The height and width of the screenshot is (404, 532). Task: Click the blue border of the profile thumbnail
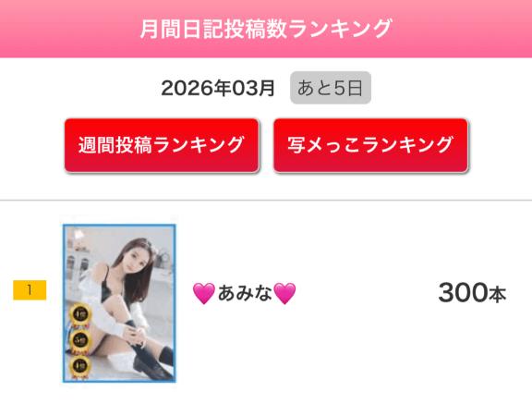(64, 303)
